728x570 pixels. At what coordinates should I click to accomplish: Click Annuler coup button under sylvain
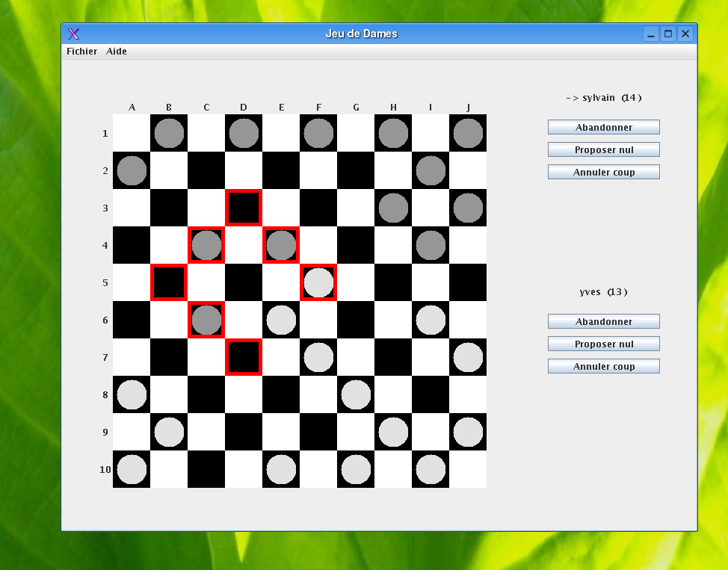(x=604, y=173)
